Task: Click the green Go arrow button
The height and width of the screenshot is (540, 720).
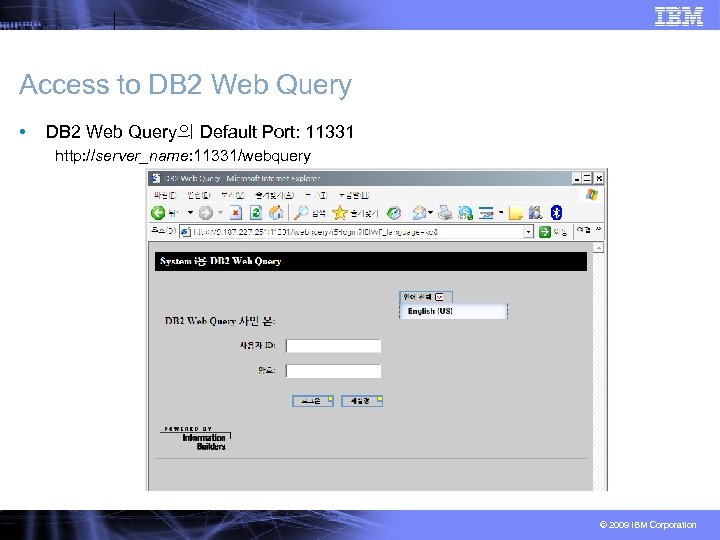Action: (x=545, y=232)
